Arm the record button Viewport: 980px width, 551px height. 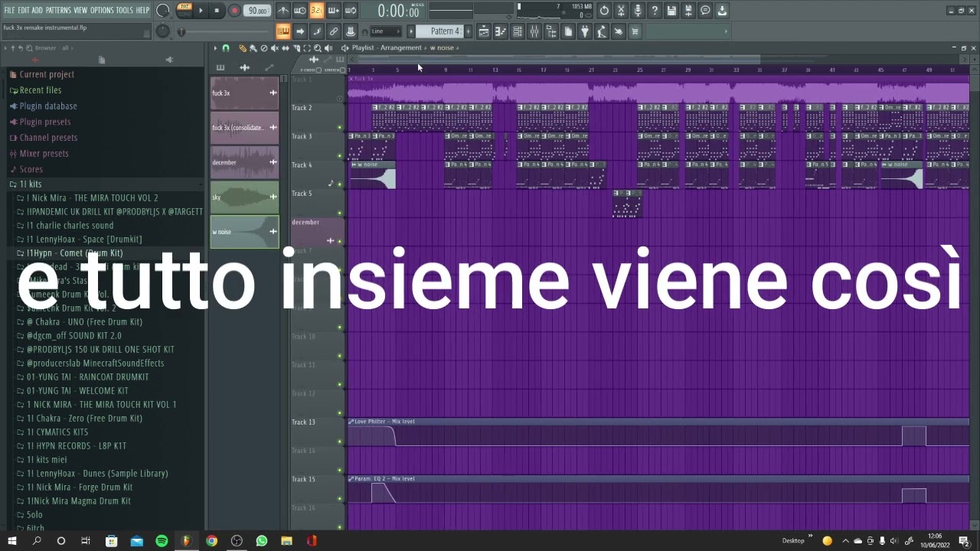pos(234,11)
